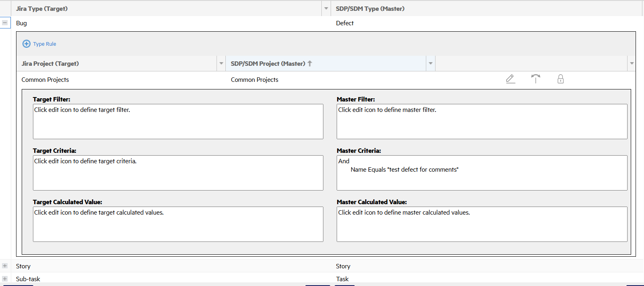Click sort arrow on SDP/SDM Project (Master)
This screenshot has height=286, width=644.
tap(310, 63)
